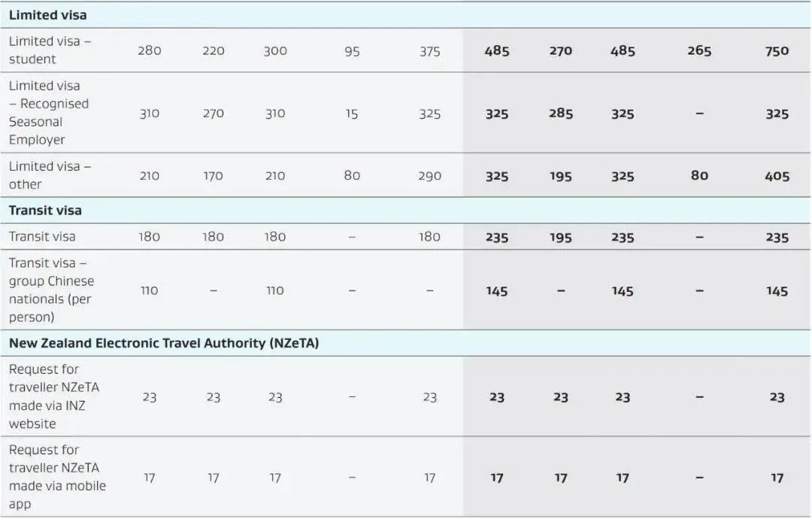Select the 265 fee in the student row
The image size is (812, 519).
pyautogui.click(x=699, y=51)
